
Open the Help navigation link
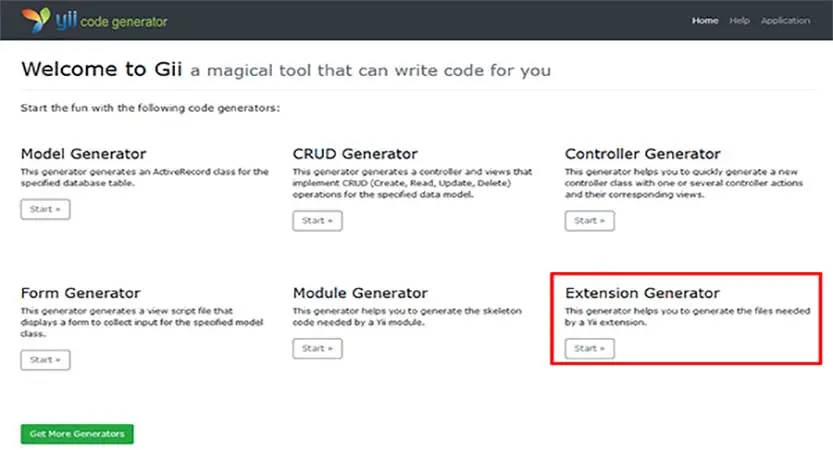pyautogui.click(x=739, y=21)
